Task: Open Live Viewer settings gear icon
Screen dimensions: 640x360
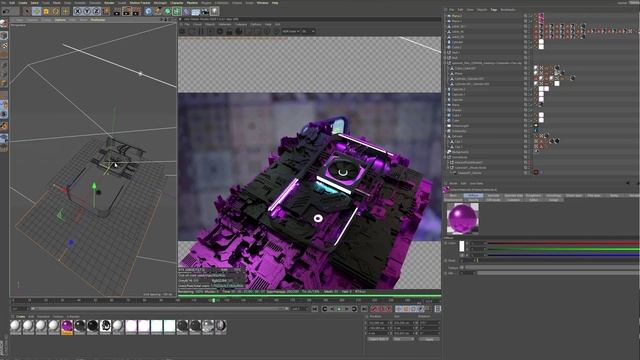Action: point(220,31)
